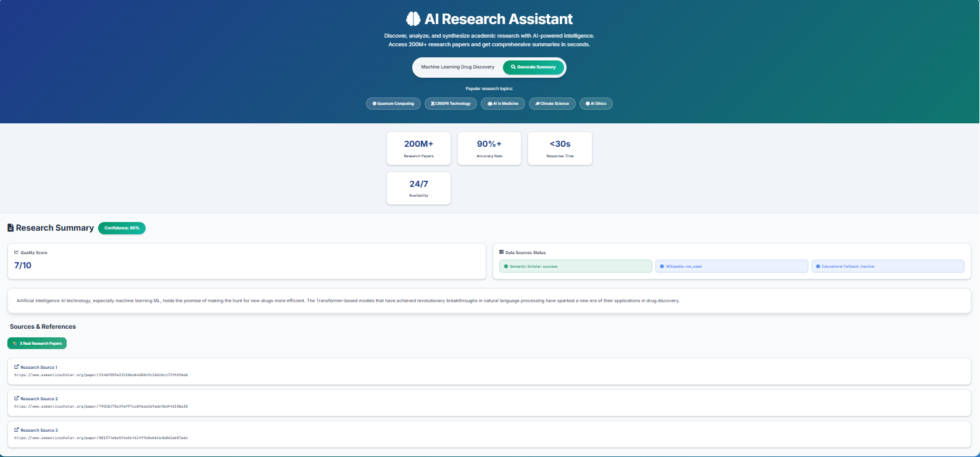Open the Research Source 3 link
This screenshot has width=980, height=457.
(x=39, y=430)
